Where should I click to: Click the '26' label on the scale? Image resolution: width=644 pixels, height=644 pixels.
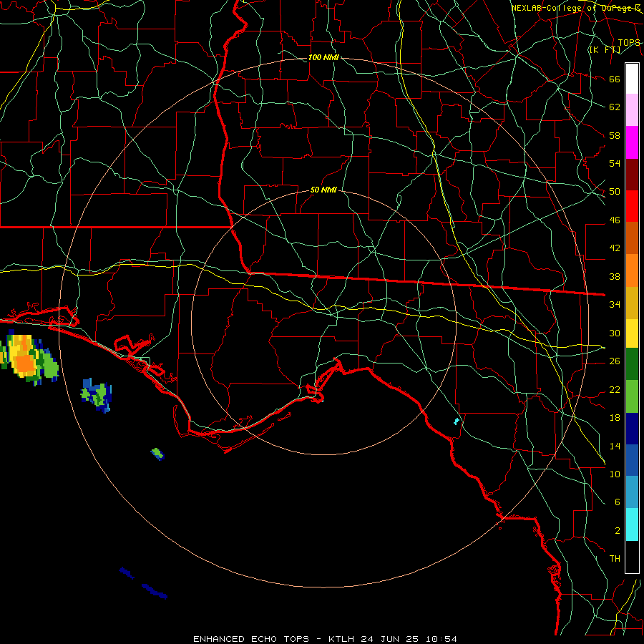(615, 361)
